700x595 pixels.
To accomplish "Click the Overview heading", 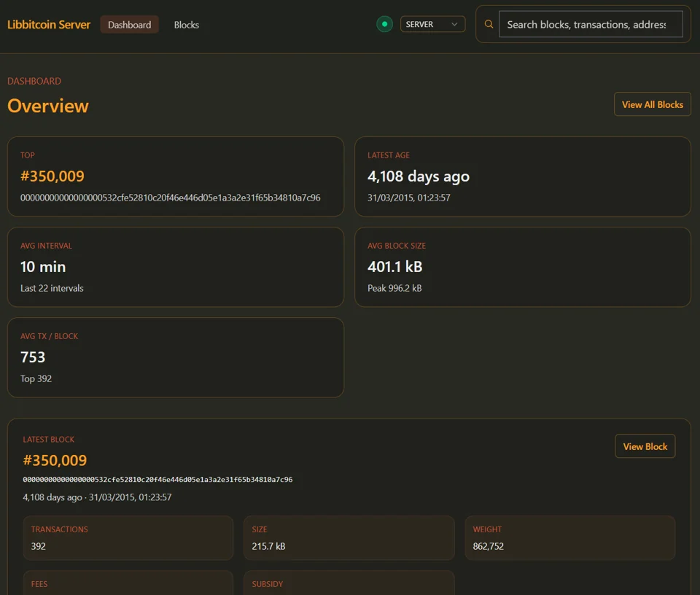I will coord(48,106).
